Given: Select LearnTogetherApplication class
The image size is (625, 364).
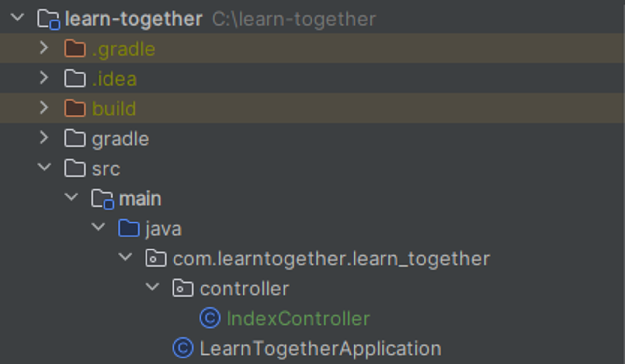Looking at the screenshot, I should (320, 348).
